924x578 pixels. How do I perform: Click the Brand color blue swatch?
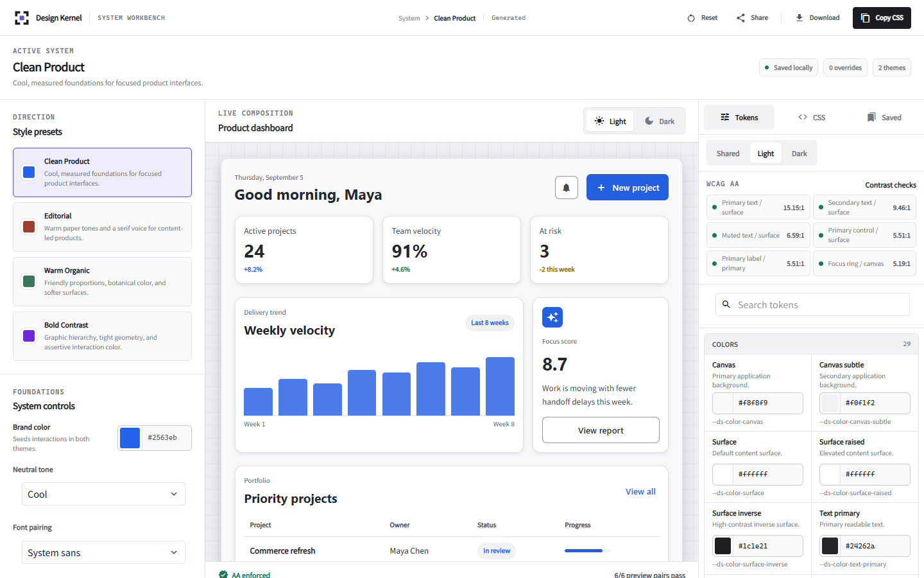[130, 438]
